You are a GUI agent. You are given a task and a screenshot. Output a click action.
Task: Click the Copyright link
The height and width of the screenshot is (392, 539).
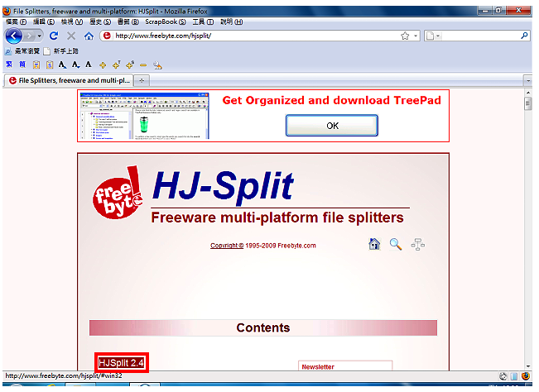point(227,246)
